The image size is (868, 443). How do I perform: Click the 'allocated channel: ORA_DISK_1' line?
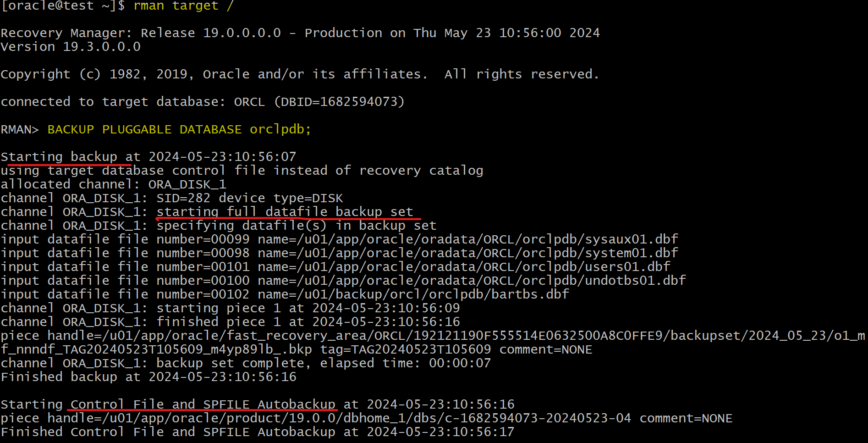coord(114,184)
